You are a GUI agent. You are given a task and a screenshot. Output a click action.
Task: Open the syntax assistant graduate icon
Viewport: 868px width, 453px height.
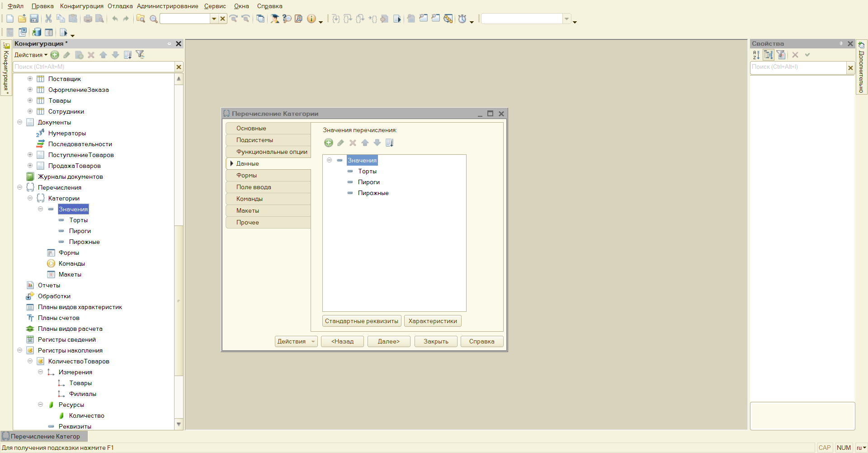click(274, 19)
